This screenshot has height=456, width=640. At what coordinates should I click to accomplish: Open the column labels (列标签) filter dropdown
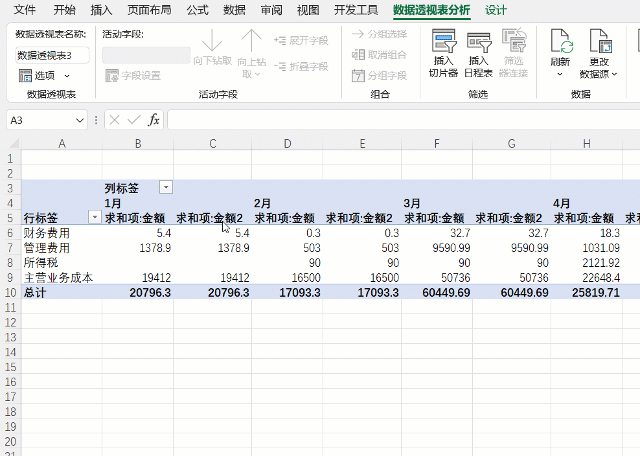click(165, 187)
